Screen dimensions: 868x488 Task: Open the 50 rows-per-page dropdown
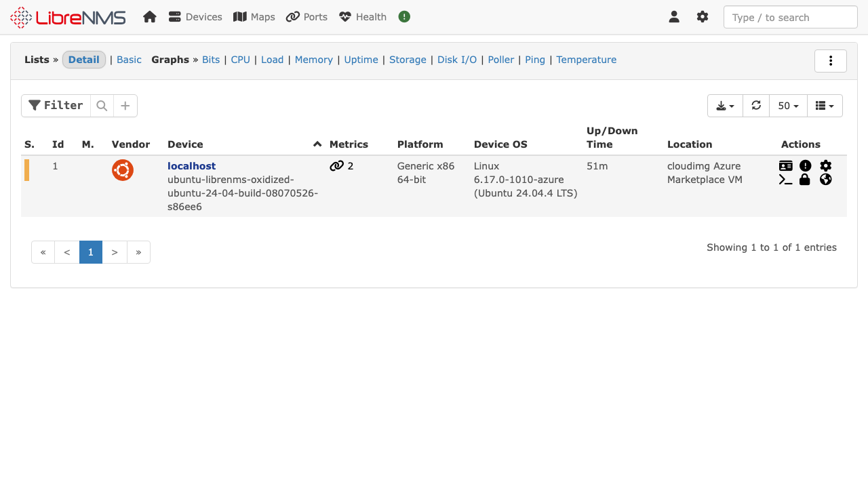788,106
